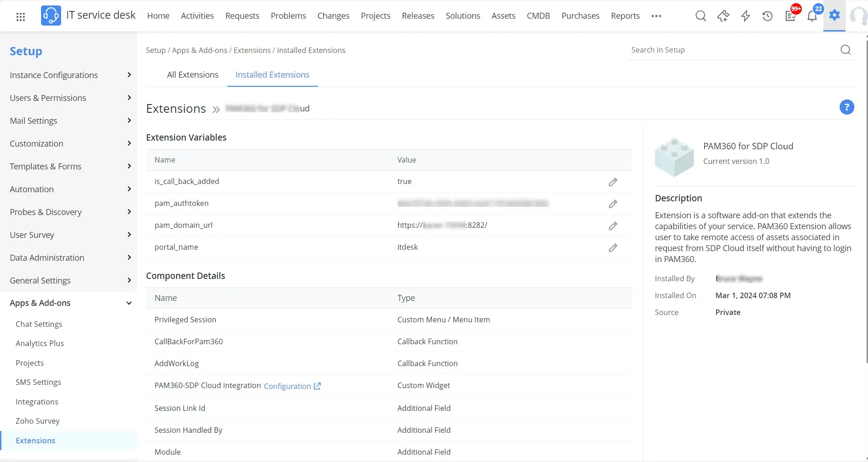
Task: Open the Requests menu in top navigation
Action: tap(242, 16)
